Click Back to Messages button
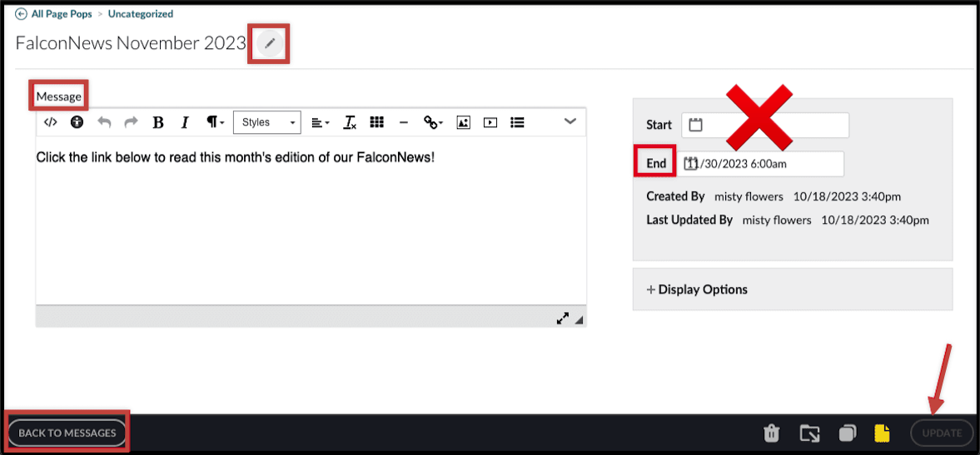 coord(67,433)
